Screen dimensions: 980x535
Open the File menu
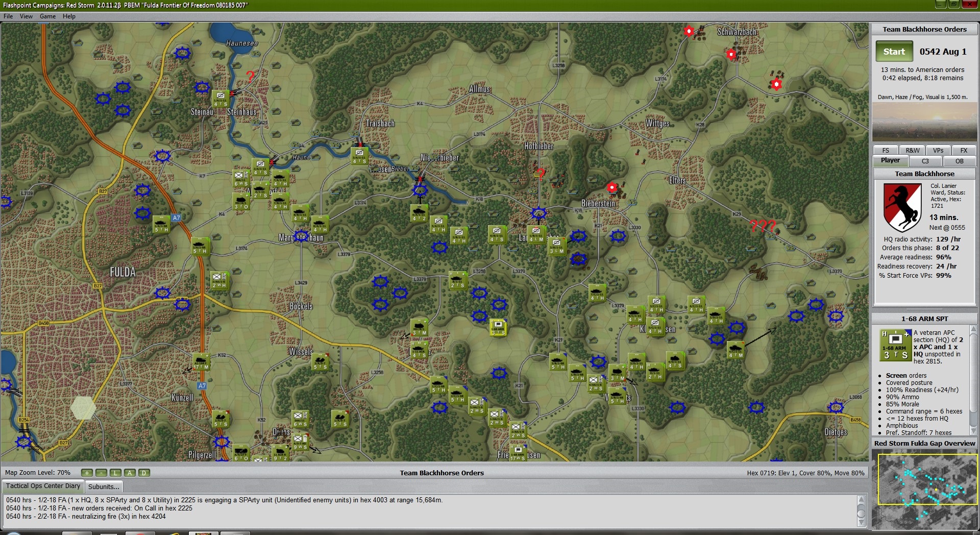pos(8,16)
